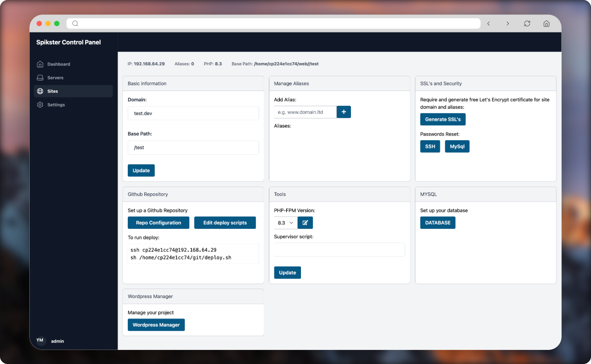Click the Base Path /home/cp224e1cc74/web//test text
The width and height of the screenshot is (591, 364).
[275, 64]
